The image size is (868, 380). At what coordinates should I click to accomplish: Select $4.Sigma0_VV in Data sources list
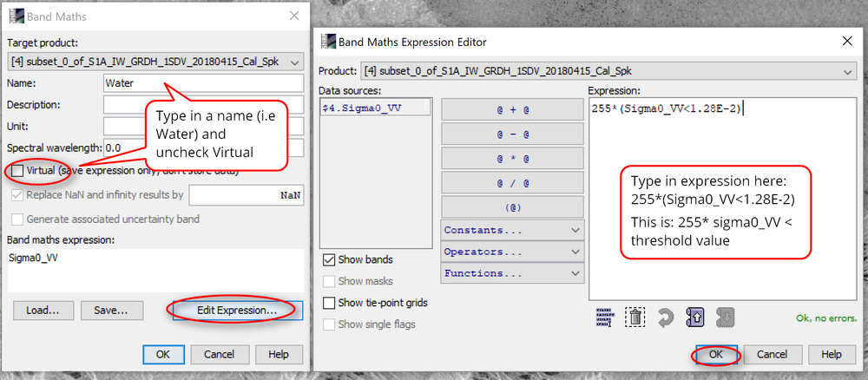click(375, 108)
